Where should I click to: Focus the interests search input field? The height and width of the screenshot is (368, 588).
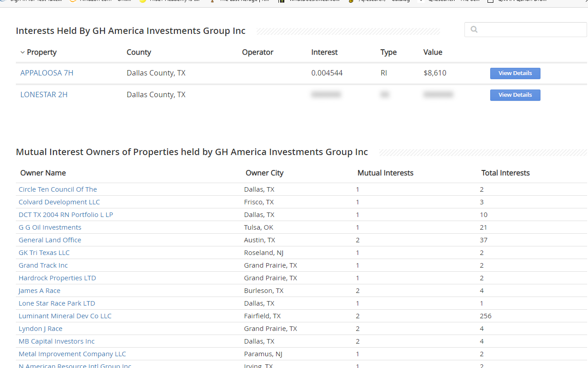coord(526,29)
